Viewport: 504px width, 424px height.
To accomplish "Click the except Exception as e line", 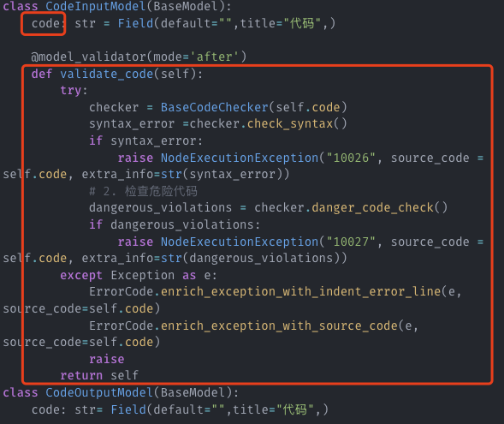I will 139,275.
